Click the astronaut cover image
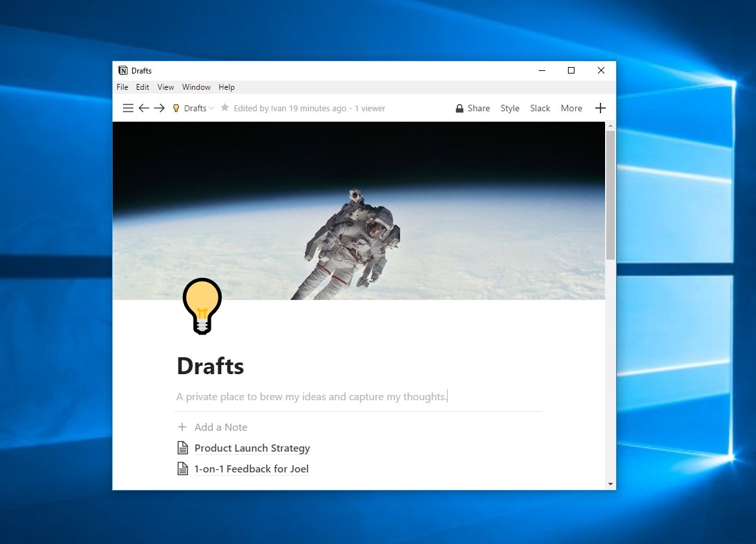The width and height of the screenshot is (756, 544). [x=358, y=211]
